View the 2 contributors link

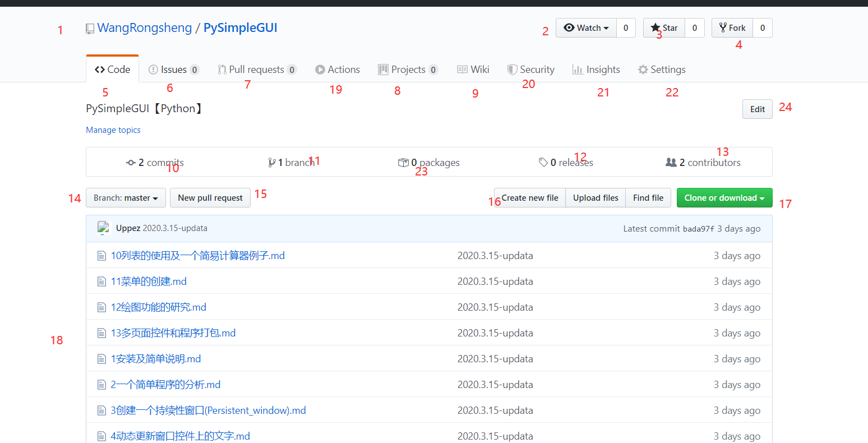tap(703, 163)
